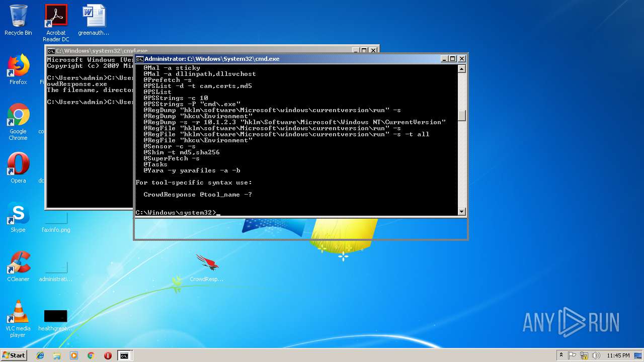Select the administrati... file on desktop
Screen dimensions: 644x362
(x=56, y=270)
